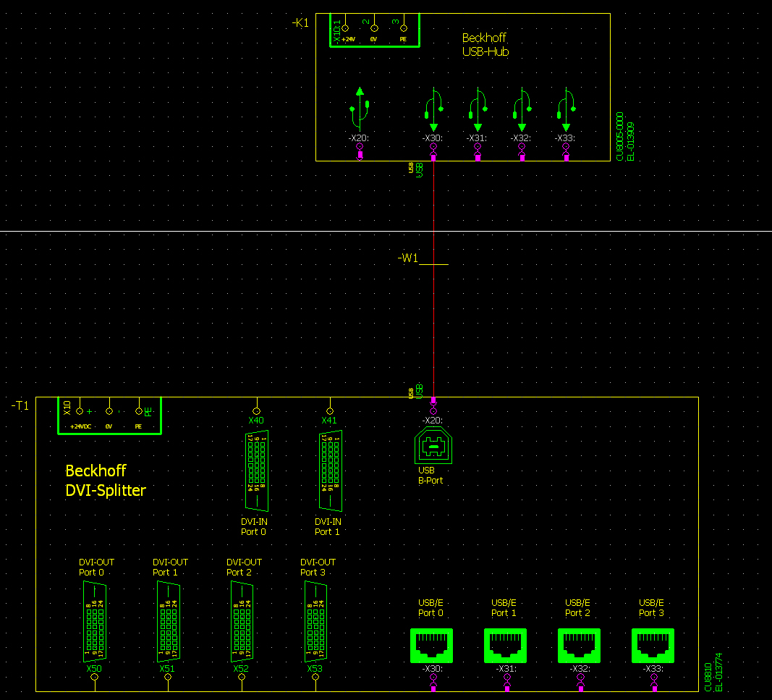The width and height of the screenshot is (772, 700).
Task: Select the PE terminal circle in the USB-Hub
Action: [404, 28]
